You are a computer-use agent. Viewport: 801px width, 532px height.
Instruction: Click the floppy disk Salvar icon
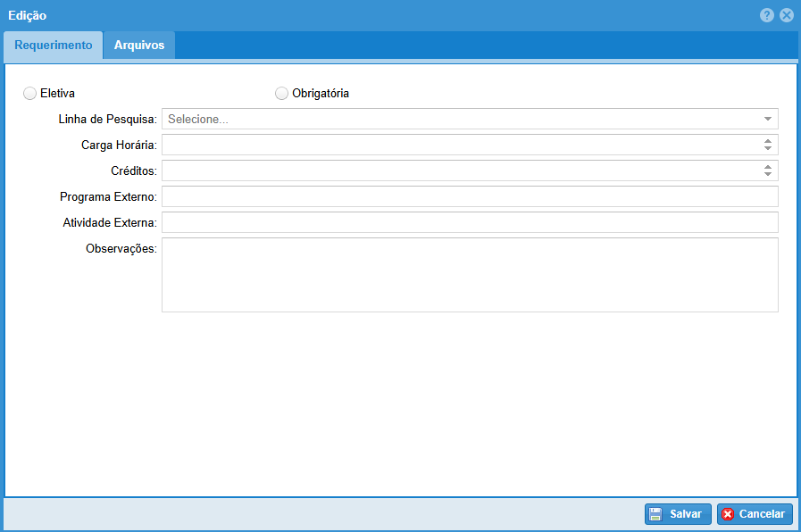pos(655,514)
